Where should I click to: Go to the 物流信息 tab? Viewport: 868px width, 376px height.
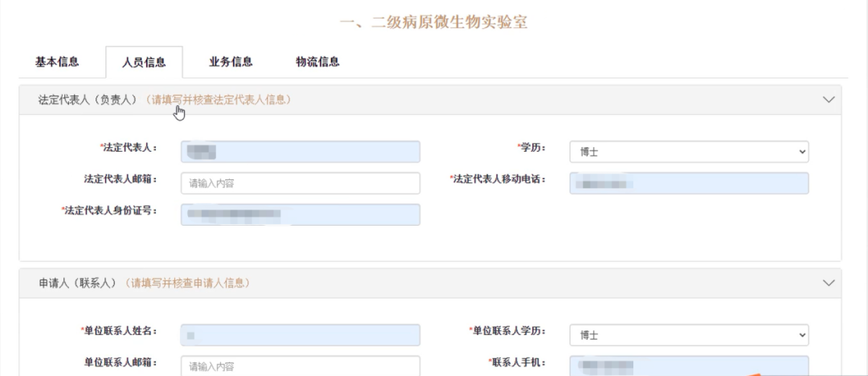click(317, 62)
